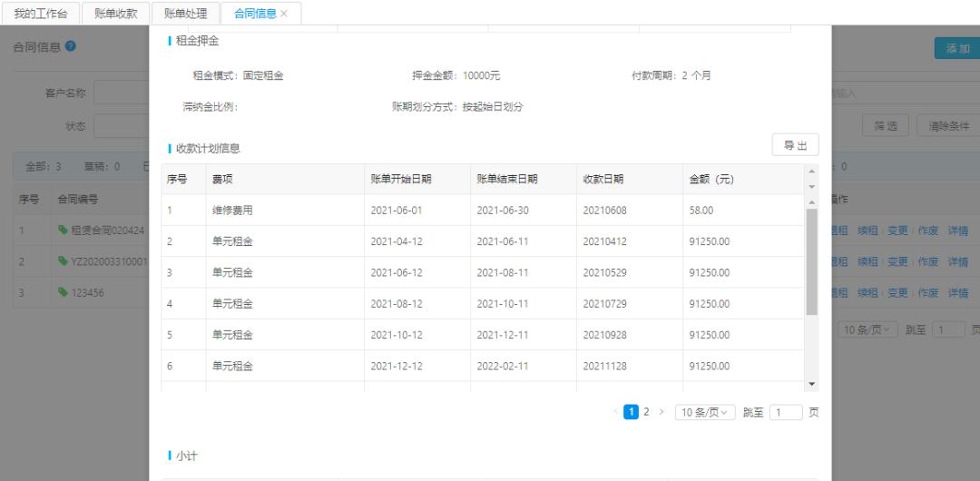The image size is (980, 481).
Task: Click 变更 link in YZ202003310001 row
Action: click(x=897, y=260)
